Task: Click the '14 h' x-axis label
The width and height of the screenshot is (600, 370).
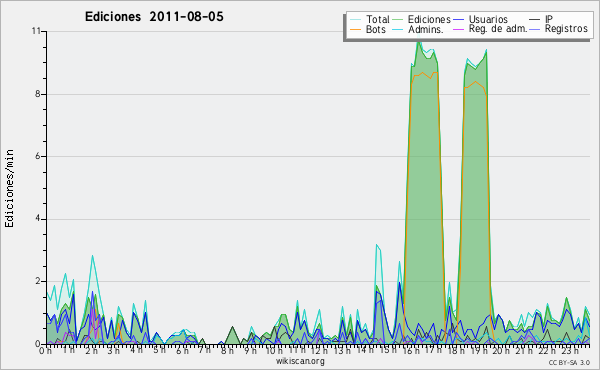Action: [364, 350]
